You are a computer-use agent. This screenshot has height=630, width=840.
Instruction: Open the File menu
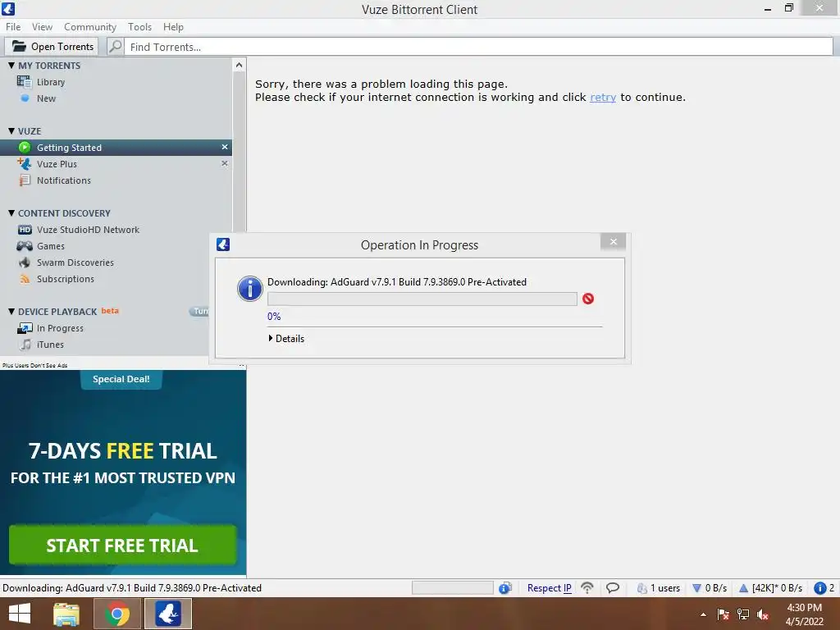13,27
